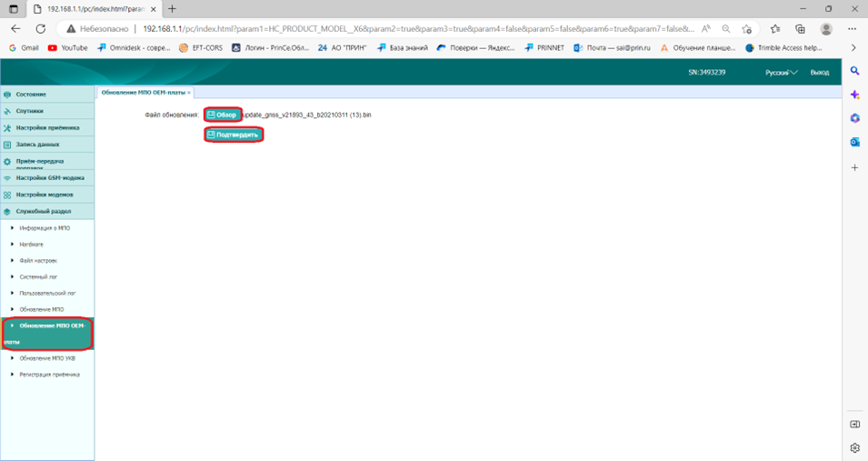Open База знаний bookmark
The height and width of the screenshot is (461, 868).
[x=403, y=48]
